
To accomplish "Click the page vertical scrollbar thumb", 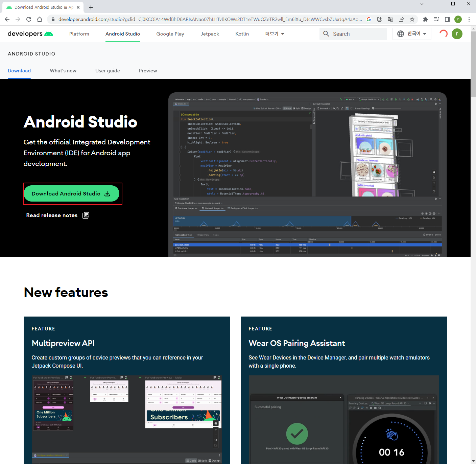I will pos(473,64).
